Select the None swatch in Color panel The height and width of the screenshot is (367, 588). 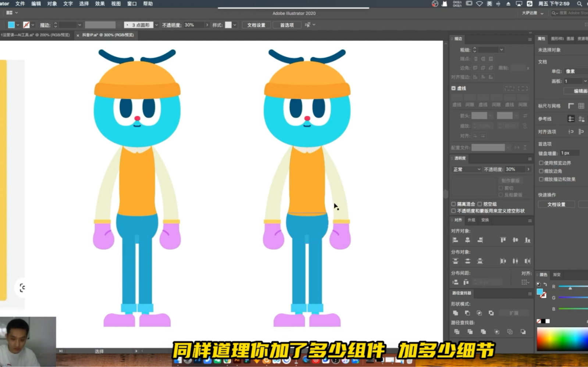click(x=539, y=321)
